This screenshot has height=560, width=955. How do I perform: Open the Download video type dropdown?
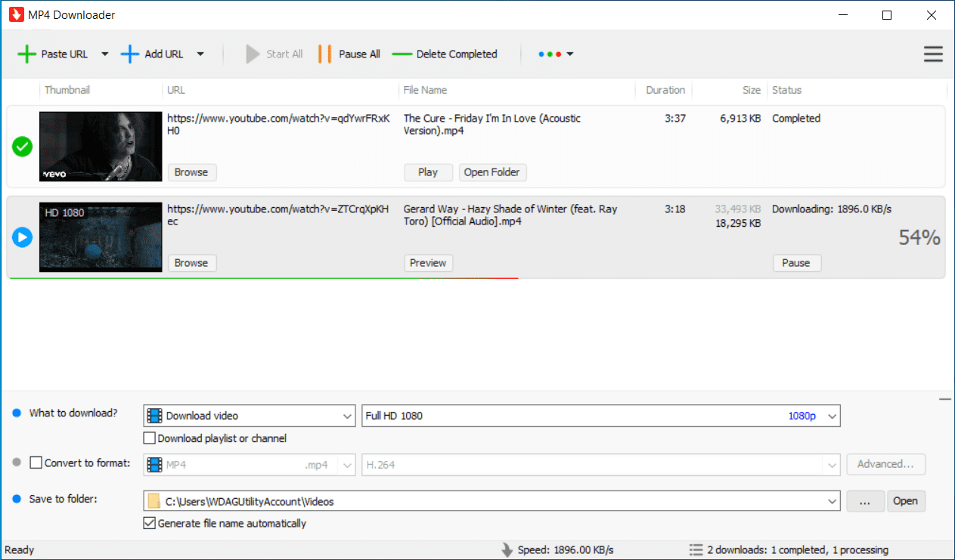(x=347, y=416)
